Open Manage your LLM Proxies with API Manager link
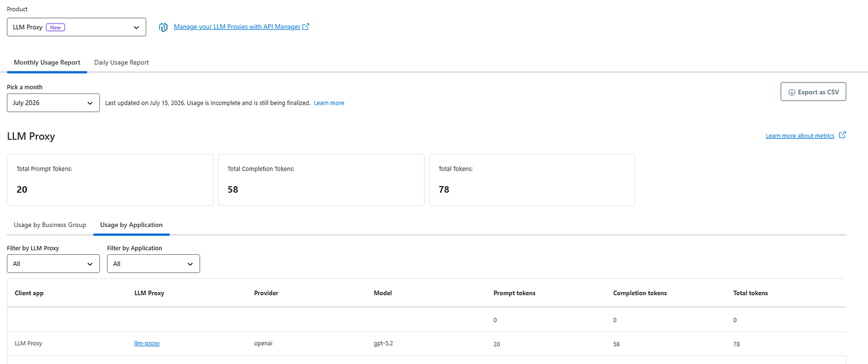 tap(237, 27)
